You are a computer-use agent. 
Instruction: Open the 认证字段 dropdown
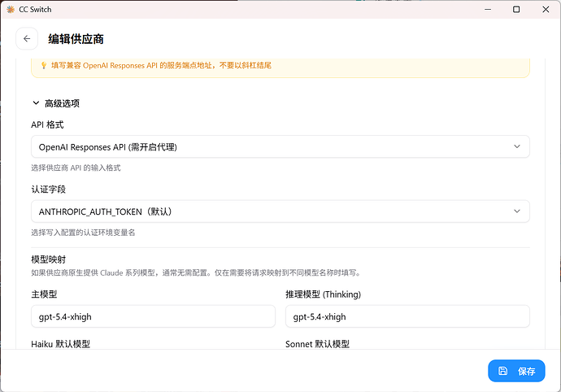tap(280, 211)
